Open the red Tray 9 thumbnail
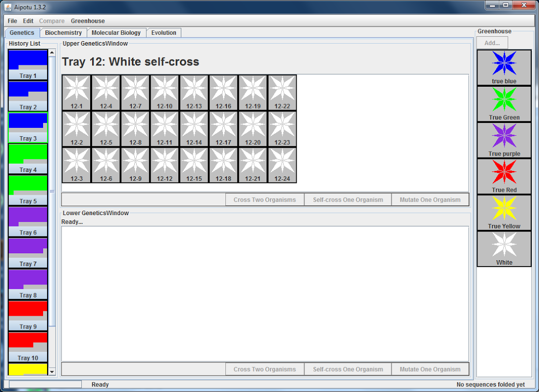Screen dimensions: 539x392 (x=28, y=315)
